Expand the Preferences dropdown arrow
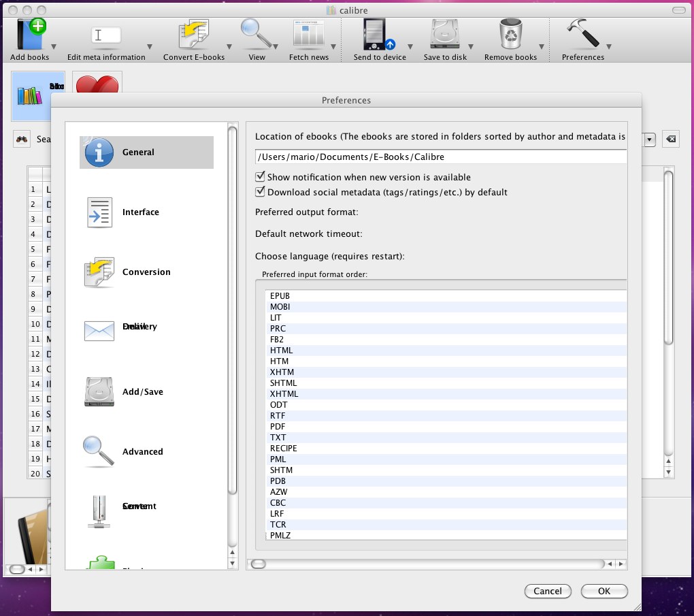Image resolution: width=694 pixels, height=616 pixels. (x=609, y=46)
